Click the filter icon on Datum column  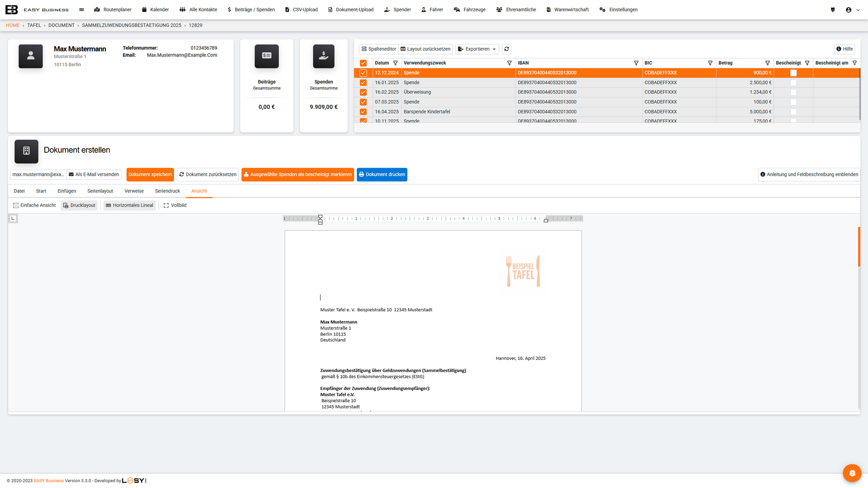(x=396, y=63)
